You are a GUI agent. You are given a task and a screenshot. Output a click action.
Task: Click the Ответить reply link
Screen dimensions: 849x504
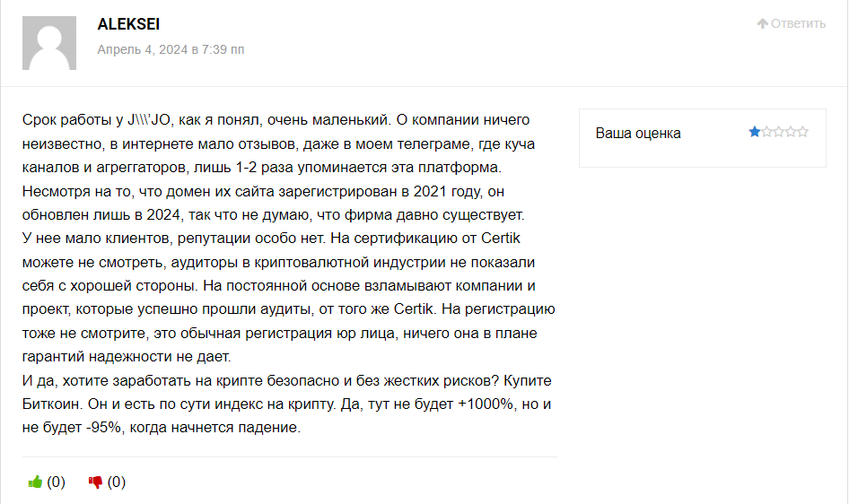point(798,23)
